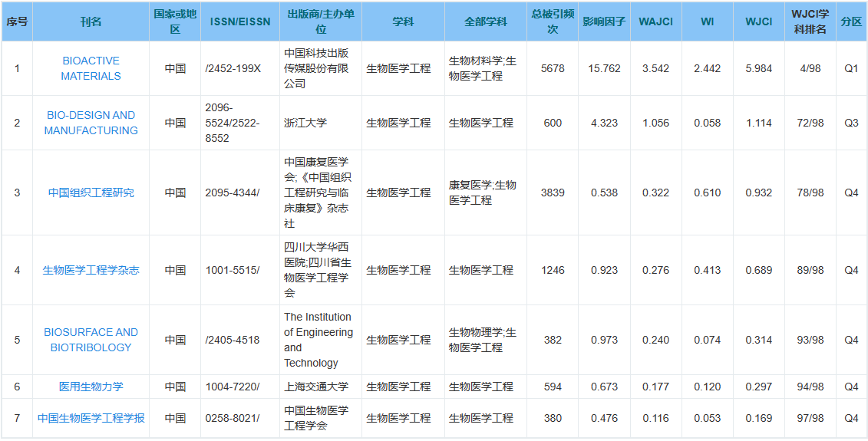
Task: Select the impact factor value 0.673
Action: (x=604, y=387)
